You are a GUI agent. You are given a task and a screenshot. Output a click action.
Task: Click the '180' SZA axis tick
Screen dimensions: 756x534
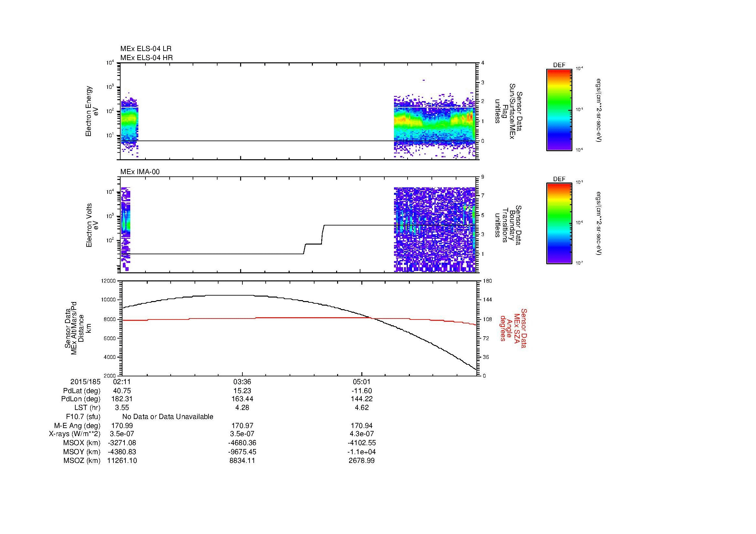pyautogui.click(x=487, y=281)
